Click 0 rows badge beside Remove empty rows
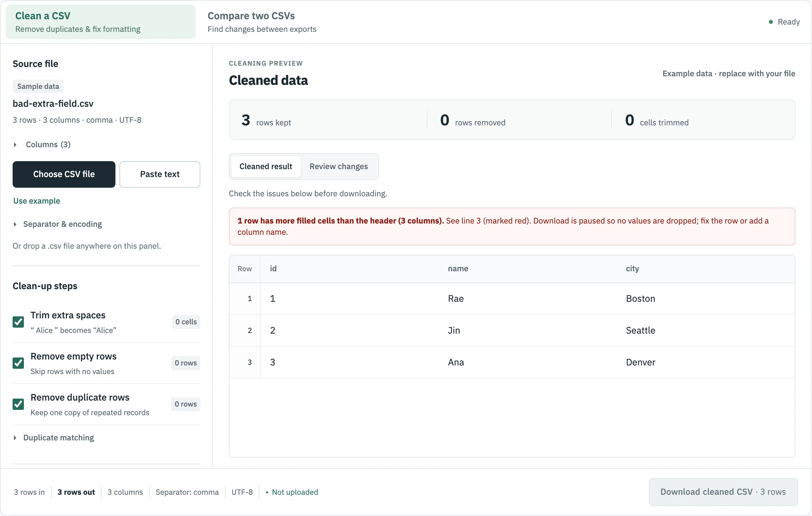Viewport: 812px width, 516px height. tap(186, 363)
